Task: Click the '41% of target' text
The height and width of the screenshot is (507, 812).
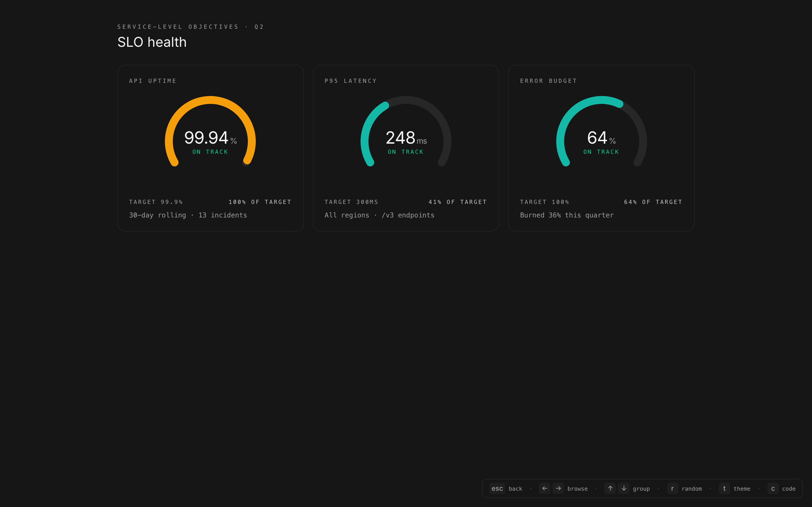Action: [457, 202]
